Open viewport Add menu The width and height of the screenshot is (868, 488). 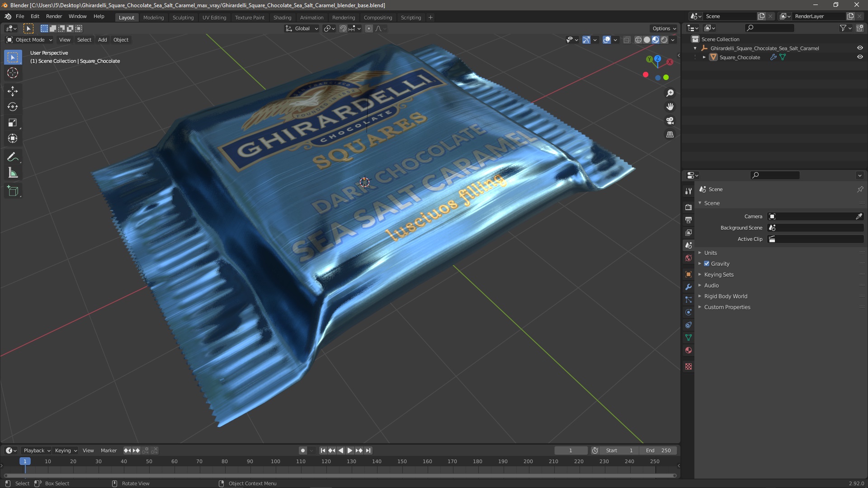pyautogui.click(x=103, y=40)
